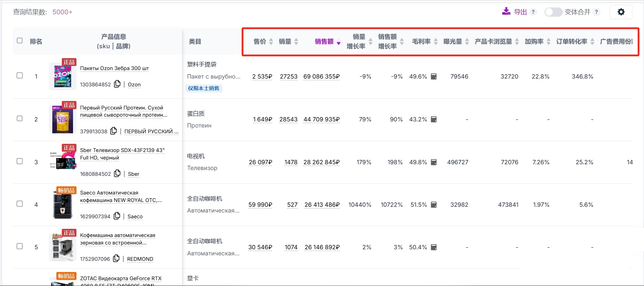
Task: Select checkbox for rank 2 row
Action: [20, 118]
